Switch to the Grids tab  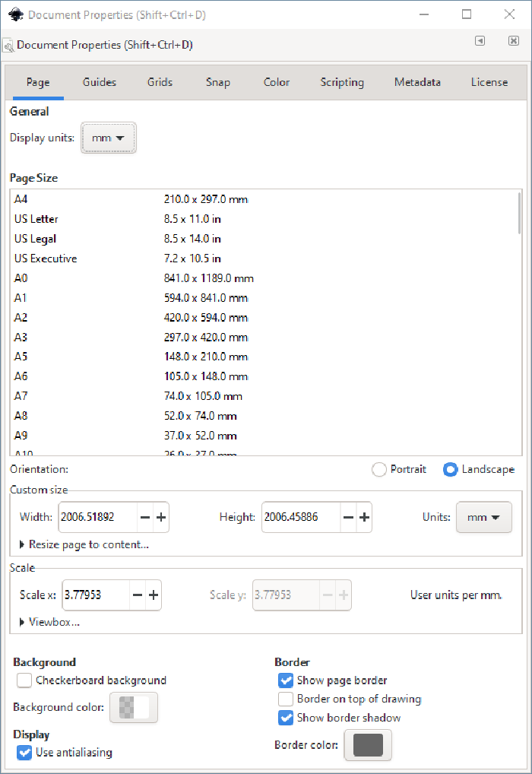(x=160, y=82)
